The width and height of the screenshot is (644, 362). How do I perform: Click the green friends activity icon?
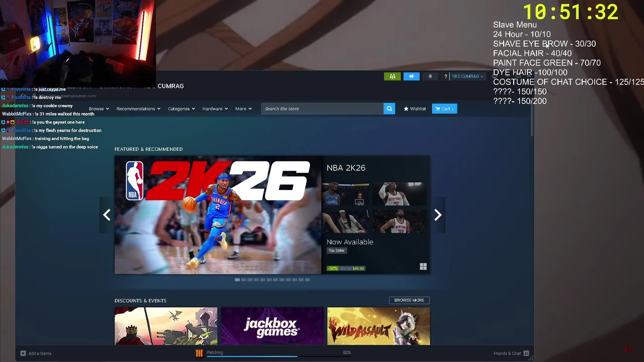[x=392, y=76]
